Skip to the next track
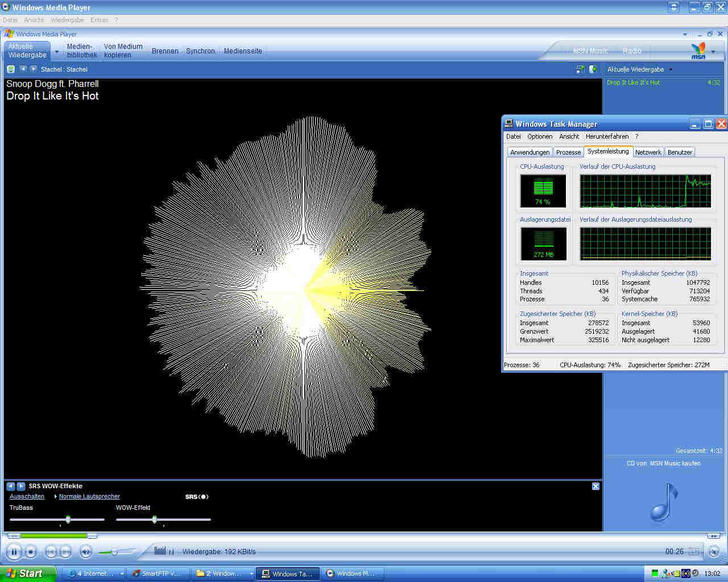728x582 pixels. point(66,551)
